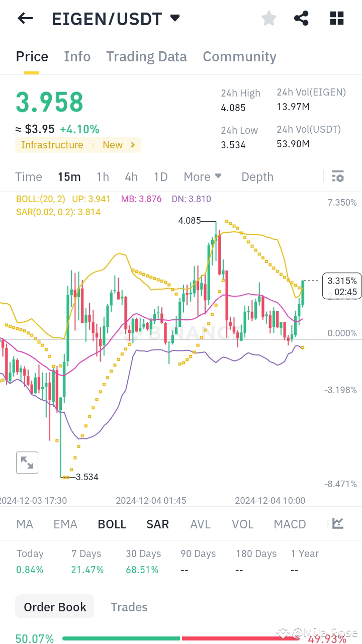Toggle the star to favorite EIGEN/USDT
The image size is (362, 644).
269,18
